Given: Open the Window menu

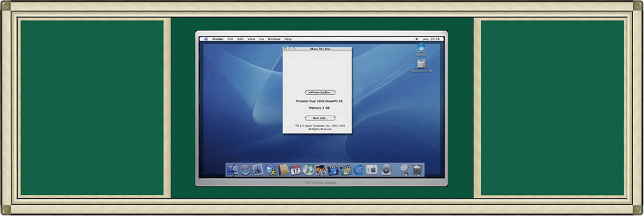Looking at the screenshot, I should click(274, 39).
